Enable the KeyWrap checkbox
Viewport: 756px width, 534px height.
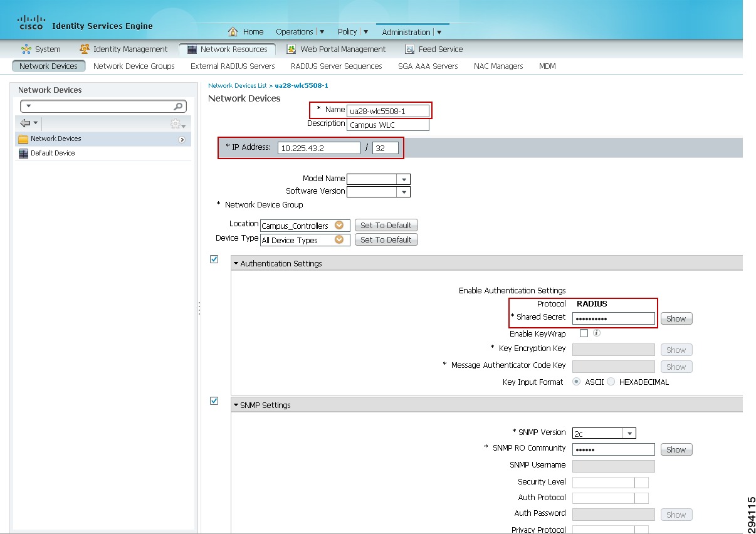point(584,333)
